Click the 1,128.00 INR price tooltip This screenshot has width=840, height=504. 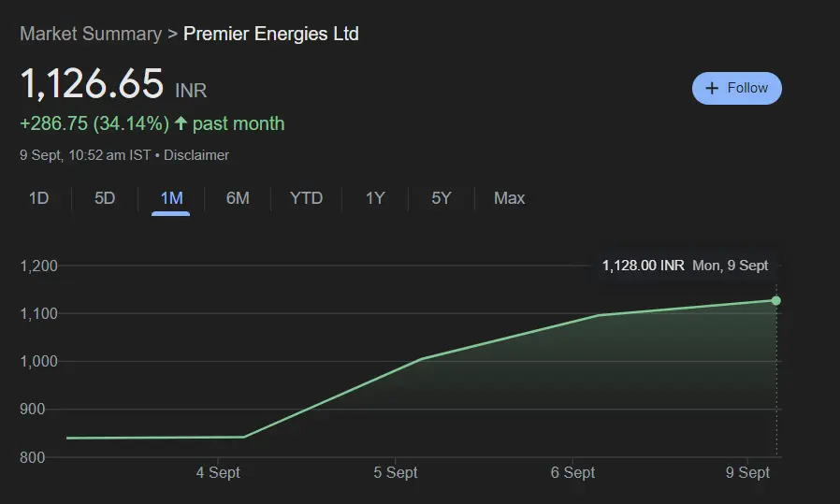[644, 266]
